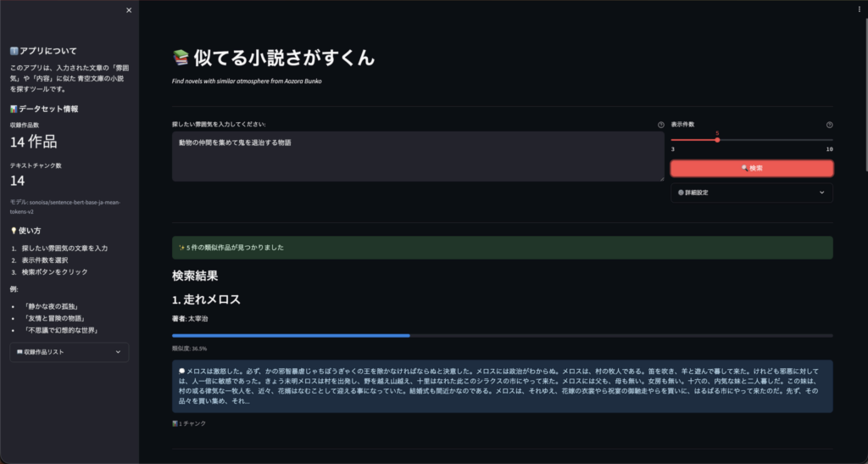868x464 pixels.
Task: Click the lightbulb icon beside 使い方
Action: coord(14,231)
